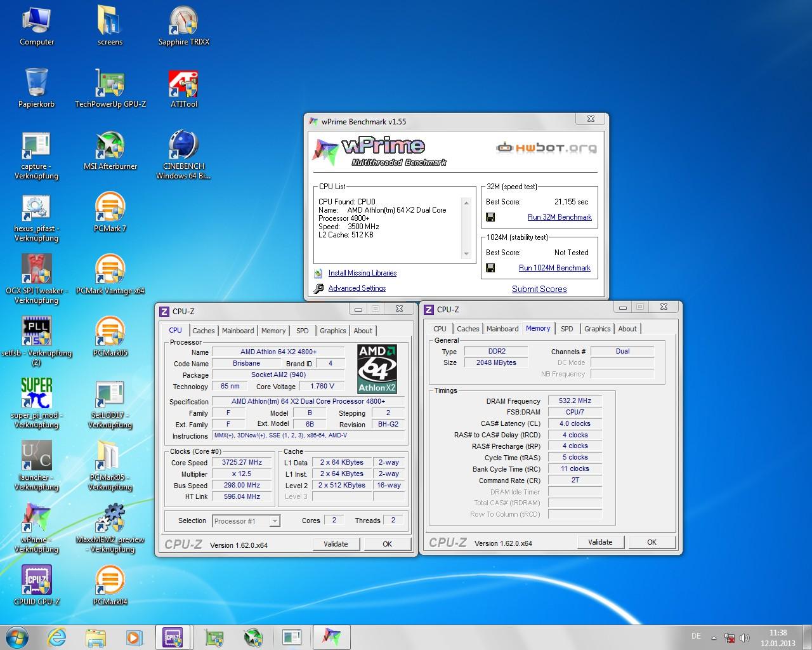
Task: Open MaxxMEM2_preview shortcut icon
Action: tap(110, 529)
